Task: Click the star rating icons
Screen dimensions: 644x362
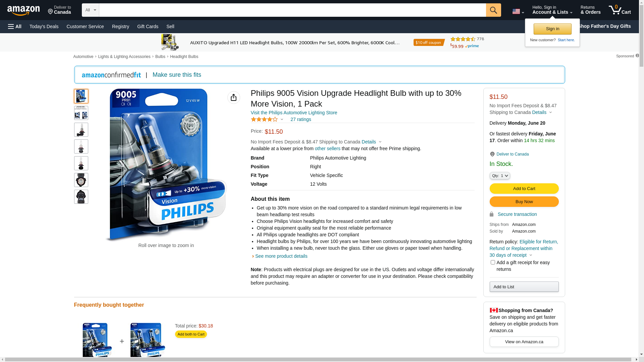Action: click(x=264, y=119)
